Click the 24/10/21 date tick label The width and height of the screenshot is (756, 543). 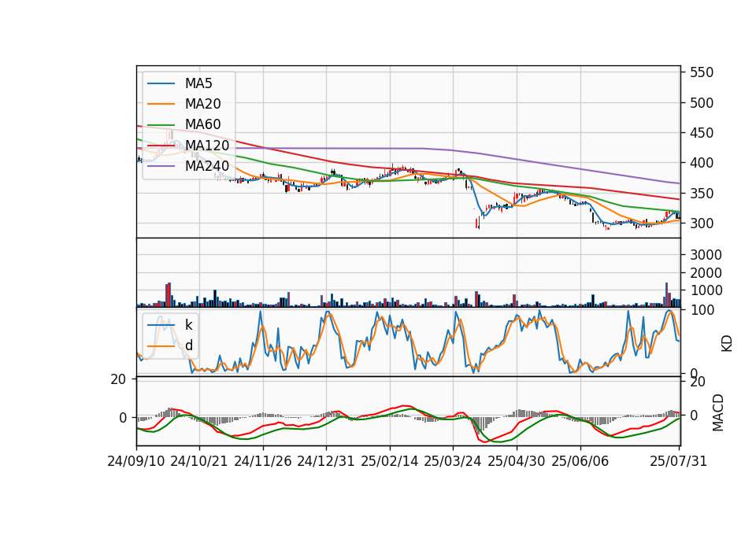[x=199, y=461]
